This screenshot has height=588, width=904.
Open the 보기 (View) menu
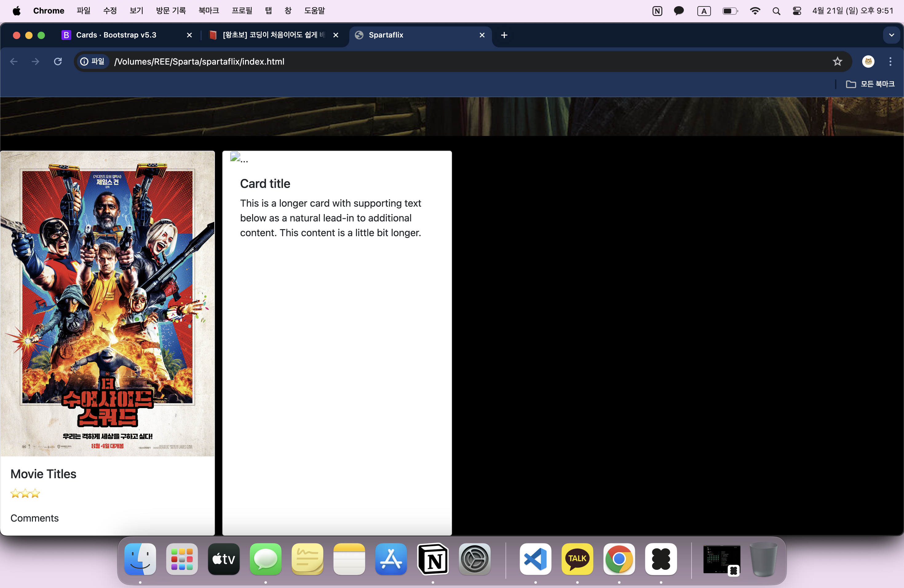click(x=137, y=11)
